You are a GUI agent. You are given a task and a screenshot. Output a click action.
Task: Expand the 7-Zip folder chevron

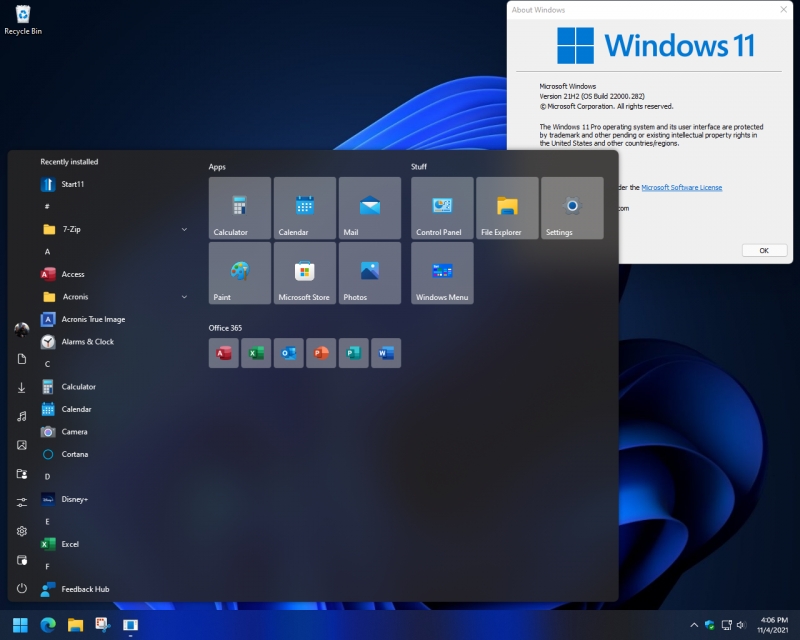pyautogui.click(x=184, y=229)
